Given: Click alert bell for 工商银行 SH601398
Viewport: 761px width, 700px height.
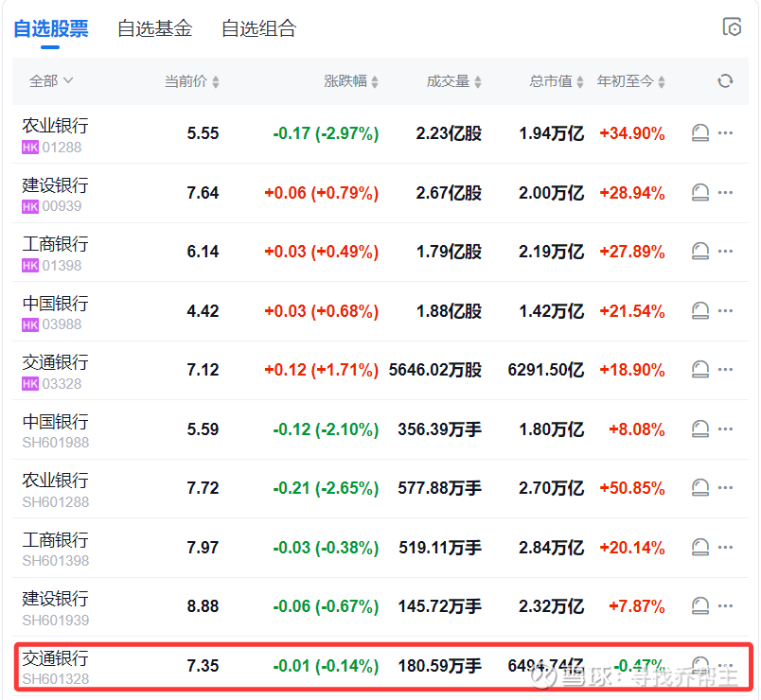Looking at the screenshot, I should tap(700, 548).
